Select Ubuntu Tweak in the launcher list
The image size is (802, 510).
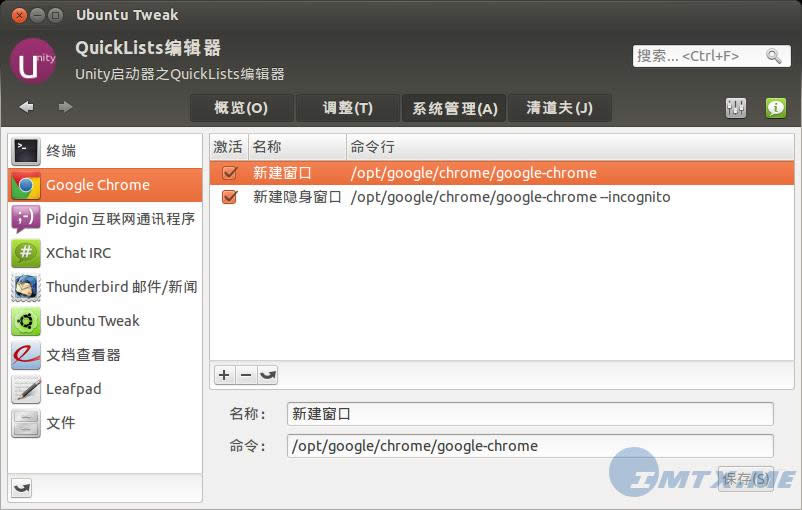105,321
